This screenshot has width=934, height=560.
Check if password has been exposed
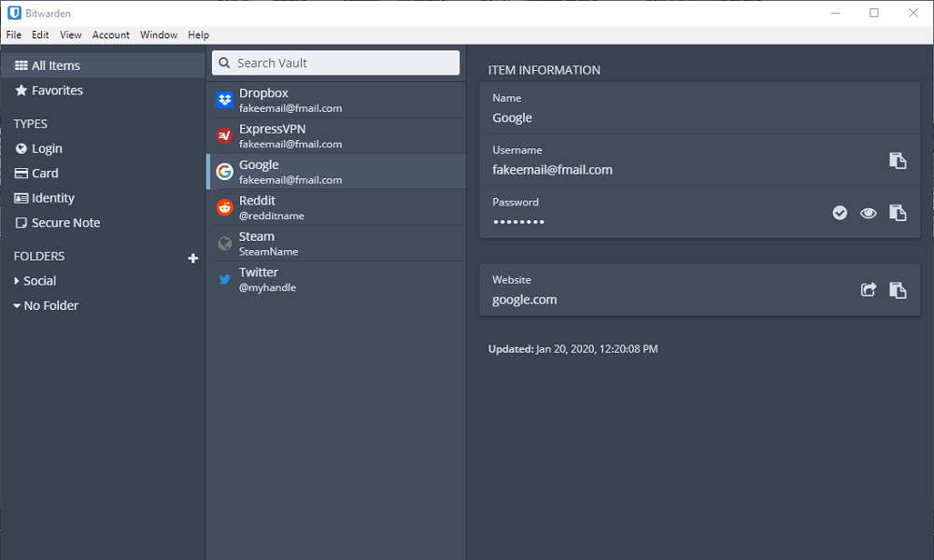pos(840,213)
